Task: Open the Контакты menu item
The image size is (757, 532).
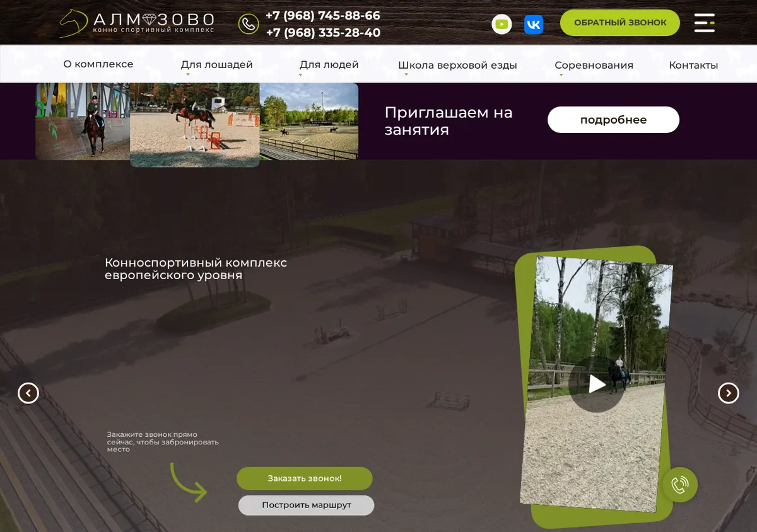Action: (x=693, y=66)
